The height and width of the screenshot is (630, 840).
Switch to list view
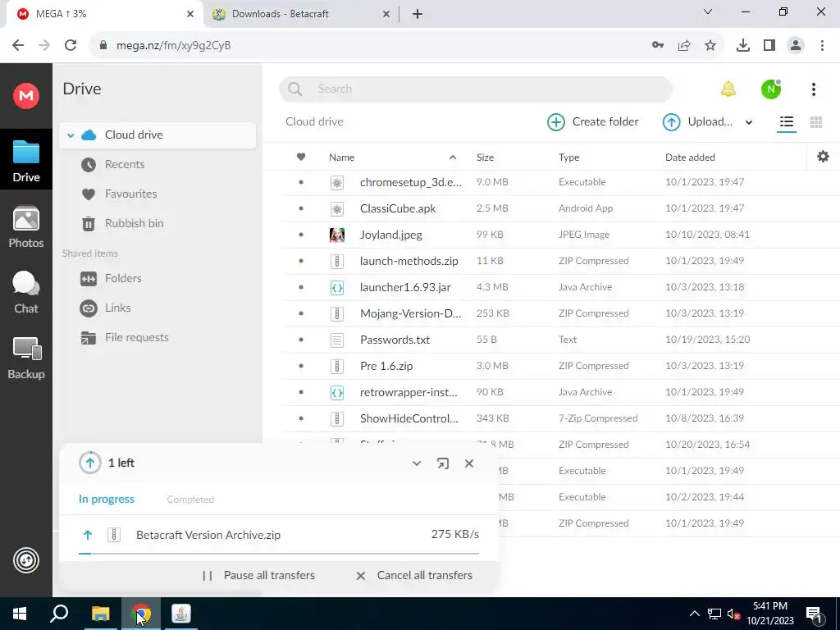tap(787, 122)
